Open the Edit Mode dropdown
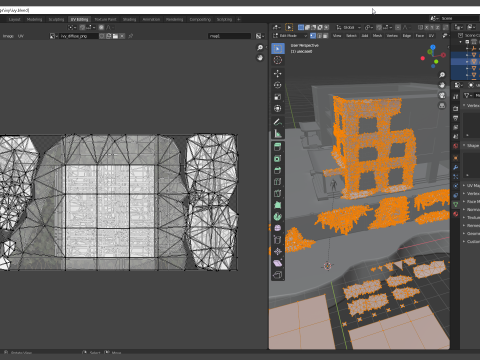 [x=290, y=35]
